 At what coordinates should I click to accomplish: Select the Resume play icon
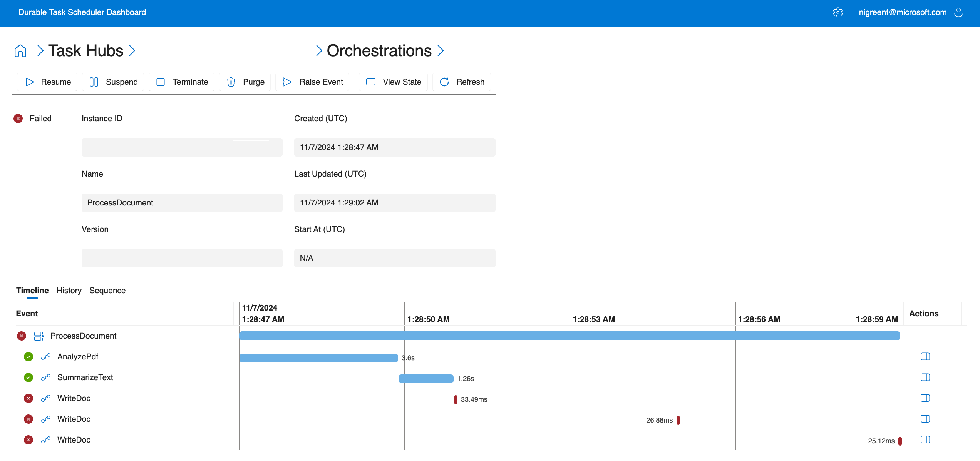pos(29,82)
